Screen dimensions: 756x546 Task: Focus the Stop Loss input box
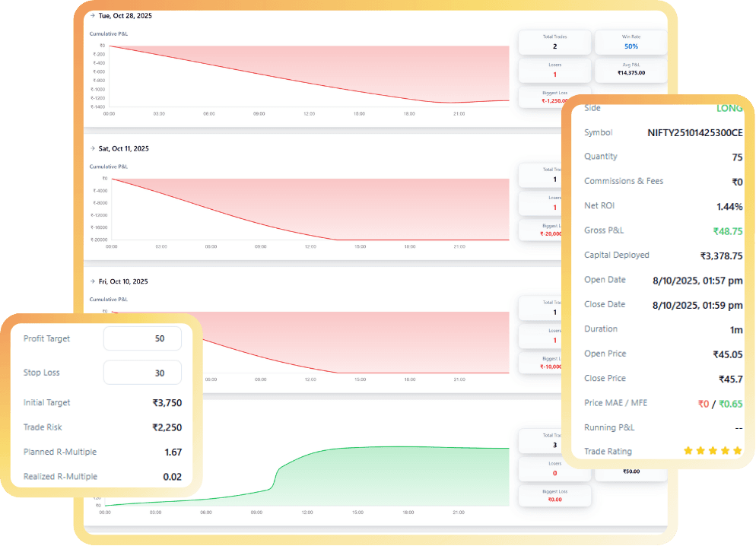pos(142,373)
